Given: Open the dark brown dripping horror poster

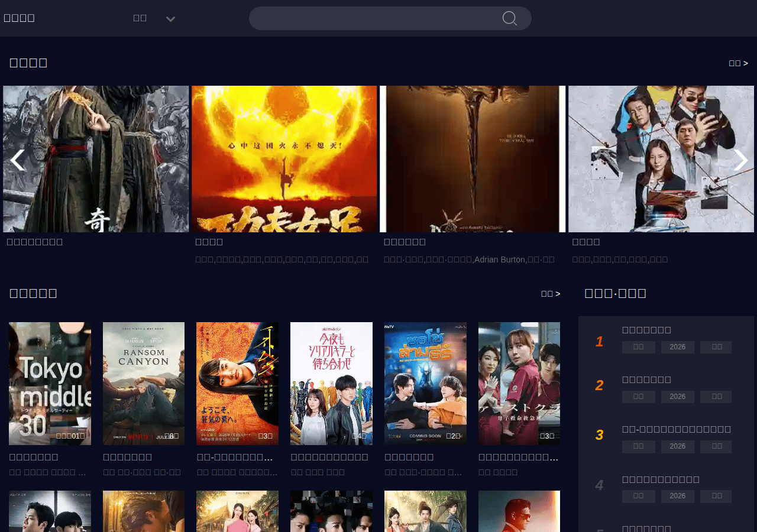Looking at the screenshot, I should (x=473, y=159).
